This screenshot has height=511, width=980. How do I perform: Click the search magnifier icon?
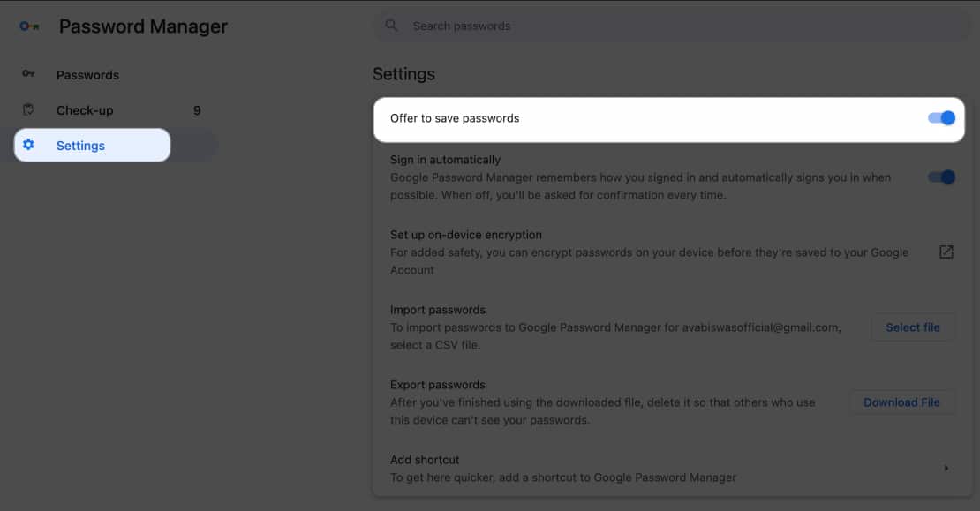pos(392,26)
